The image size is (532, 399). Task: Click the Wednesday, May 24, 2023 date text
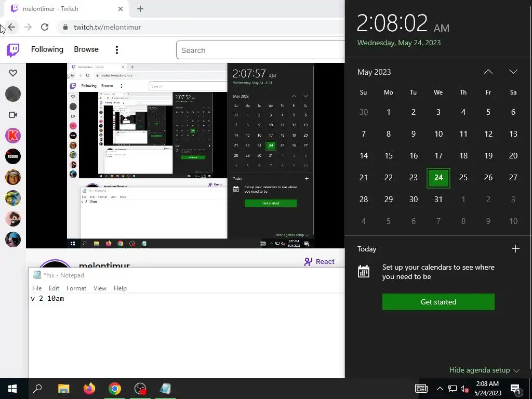399,43
